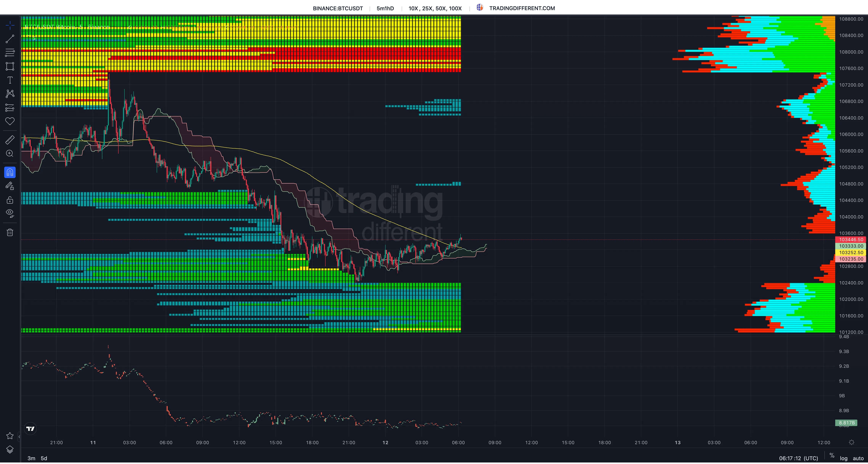This screenshot has width=868, height=464.
Task: Click the zoom in magnifier tool
Action: (10, 154)
